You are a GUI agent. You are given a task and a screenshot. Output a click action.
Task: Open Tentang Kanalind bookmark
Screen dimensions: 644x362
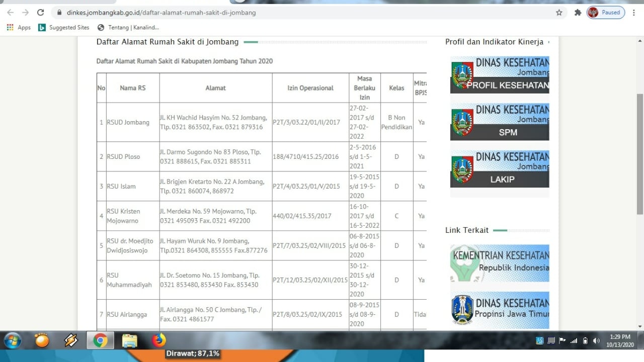[128, 28]
